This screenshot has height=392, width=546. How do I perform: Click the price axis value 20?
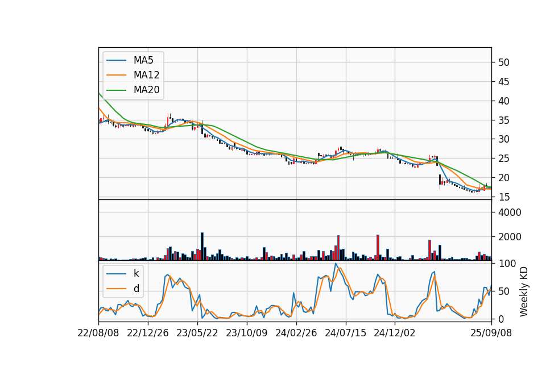tap(503, 178)
